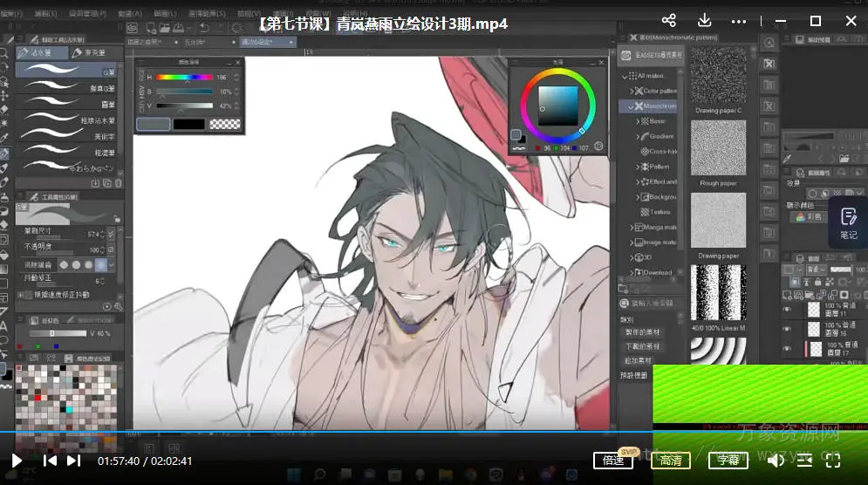The image size is (868, 485).
Task: Open the 笔记 notes panel
Action: pyautogui.click(x=849, y=222)
